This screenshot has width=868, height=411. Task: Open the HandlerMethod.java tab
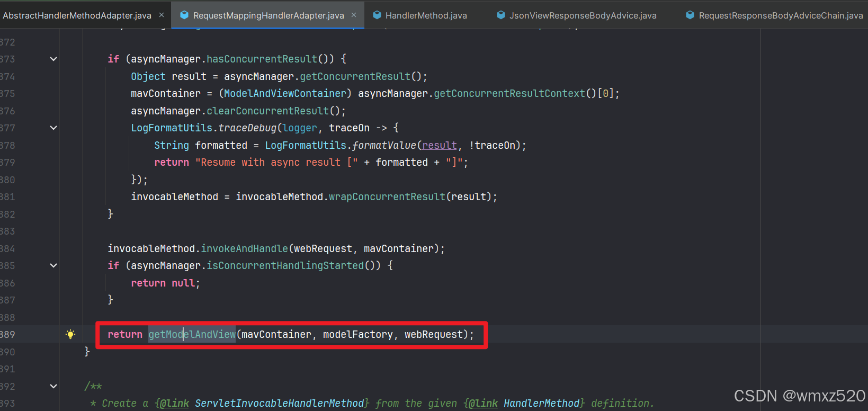coord(426,15)
